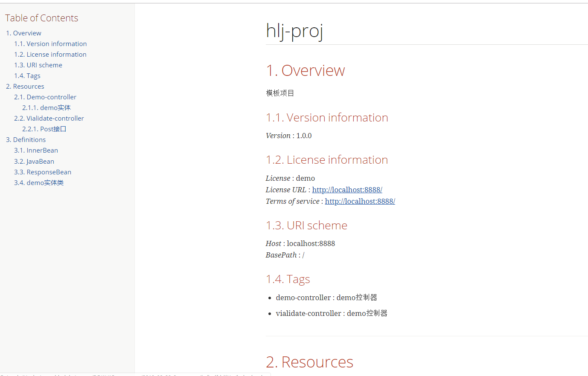
Task: Open Overview in the table of contents
Action: pyautogui.click(x=23, y=33)
